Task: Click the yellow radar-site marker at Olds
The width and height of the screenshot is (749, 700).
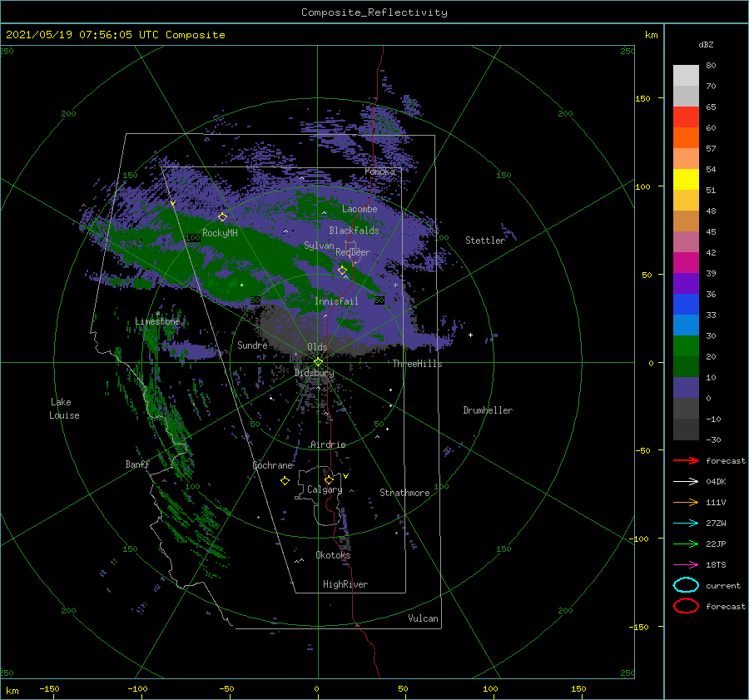Action: coord(318,362)
